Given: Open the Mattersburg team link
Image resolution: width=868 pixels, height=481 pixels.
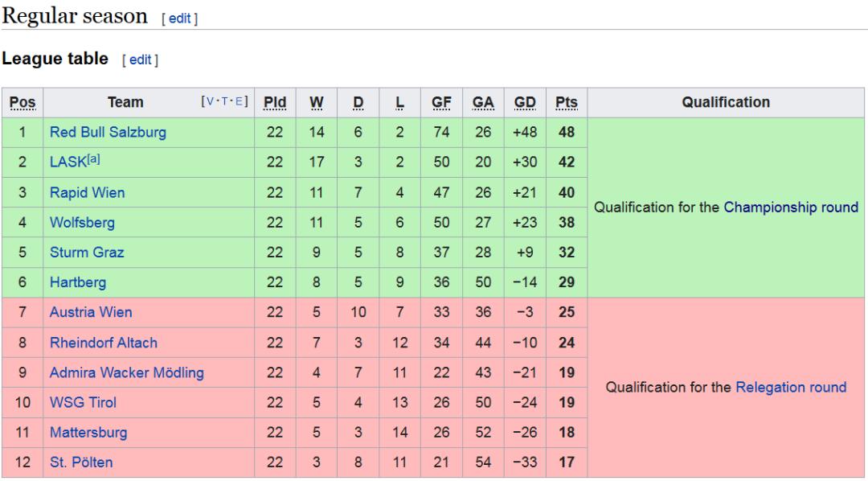Looking at the screenshot, I should pyautogui.click(x=88, y=433).
